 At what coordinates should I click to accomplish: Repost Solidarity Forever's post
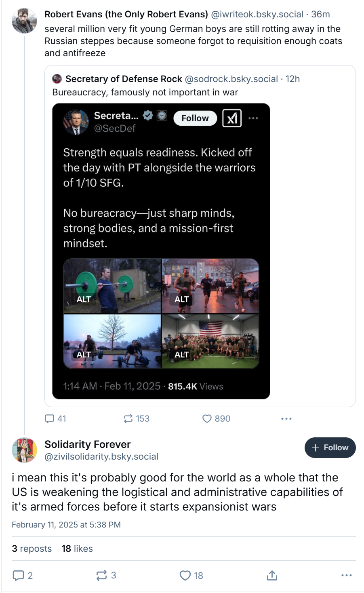coord(101,575)
